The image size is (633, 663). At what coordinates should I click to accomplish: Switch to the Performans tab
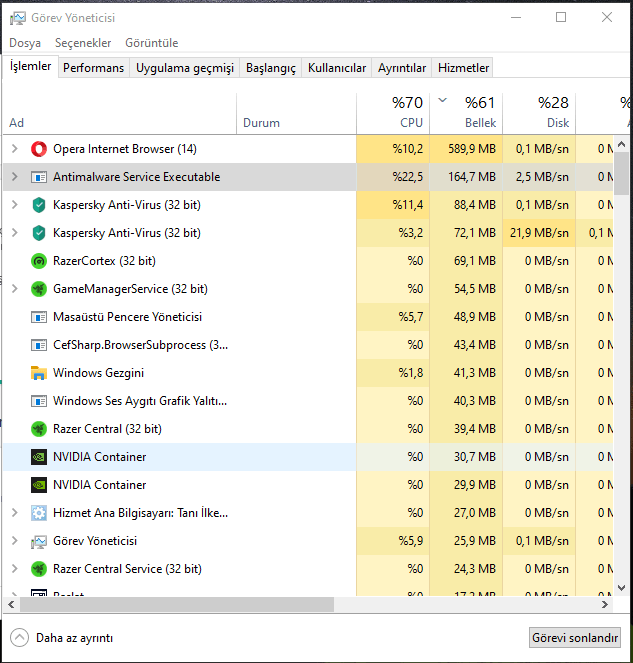click(x=93, y=68)
